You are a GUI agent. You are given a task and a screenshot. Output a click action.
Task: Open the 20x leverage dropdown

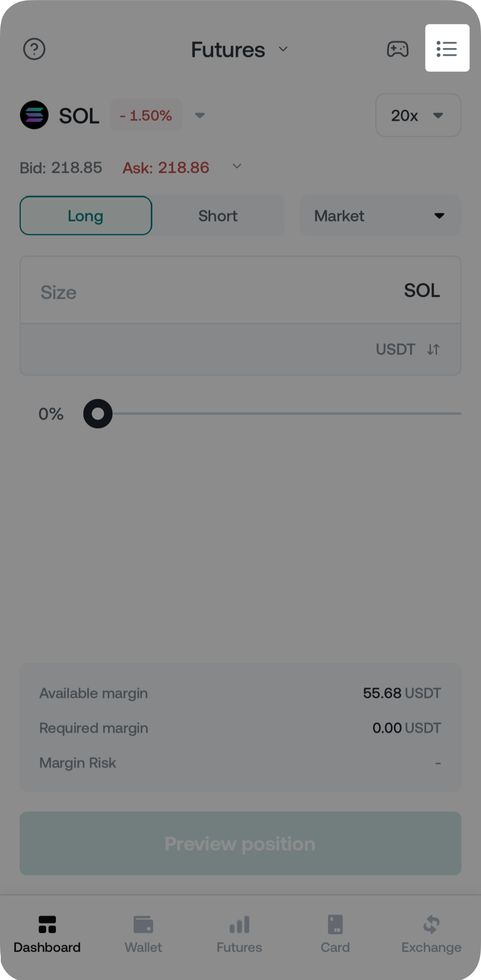click(418, 115)
